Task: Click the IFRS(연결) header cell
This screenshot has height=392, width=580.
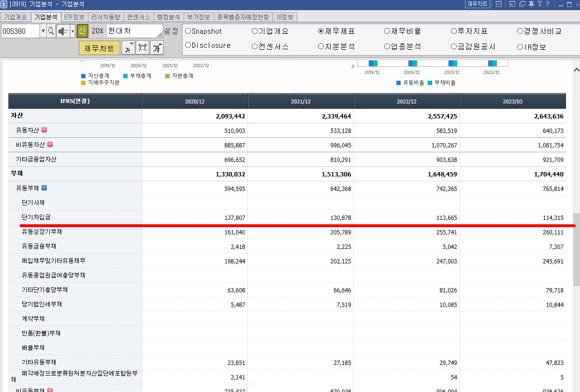Action: (x=75, y=102)
